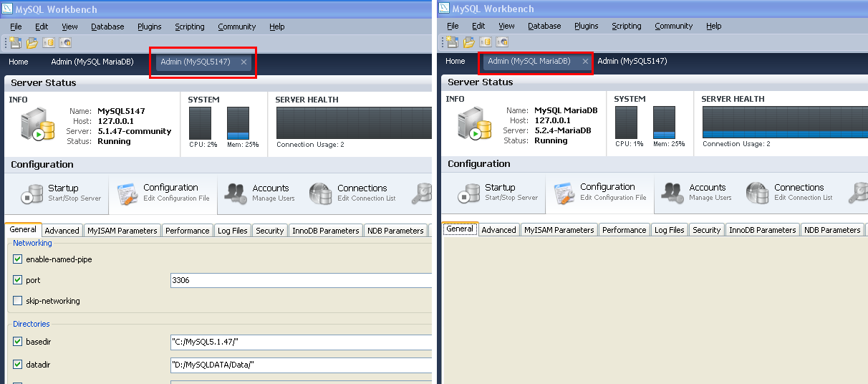Toggle the basedir checkbox
The height and width of the screenshot is (384, 868).
18,342
